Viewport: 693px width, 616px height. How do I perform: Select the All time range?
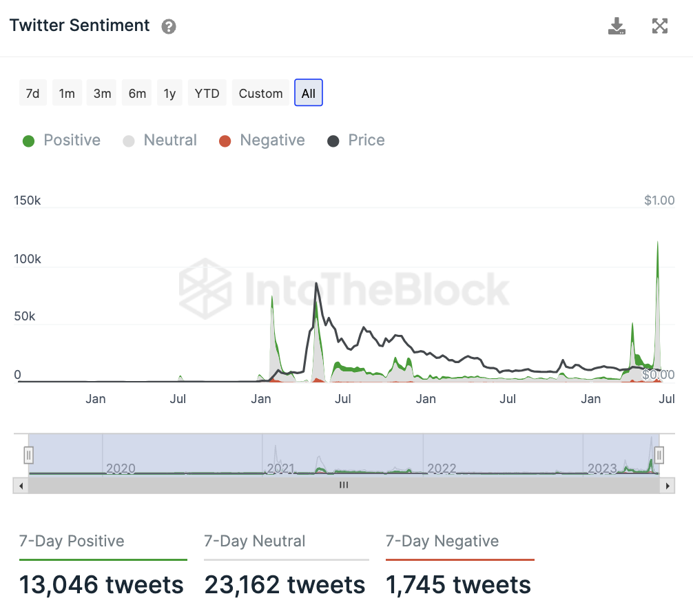(308, 93)
